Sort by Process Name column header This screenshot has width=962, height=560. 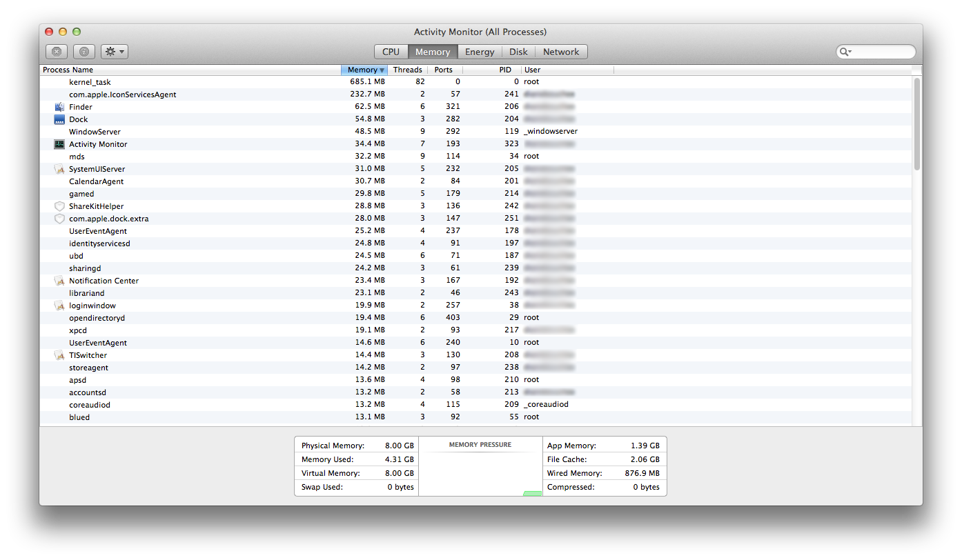click(190, 70)
